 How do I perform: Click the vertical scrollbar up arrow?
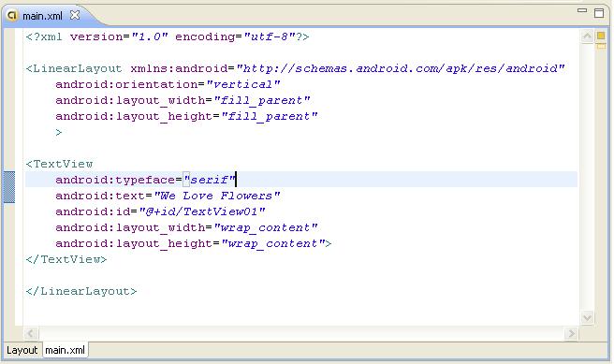(x=587, y=36)
